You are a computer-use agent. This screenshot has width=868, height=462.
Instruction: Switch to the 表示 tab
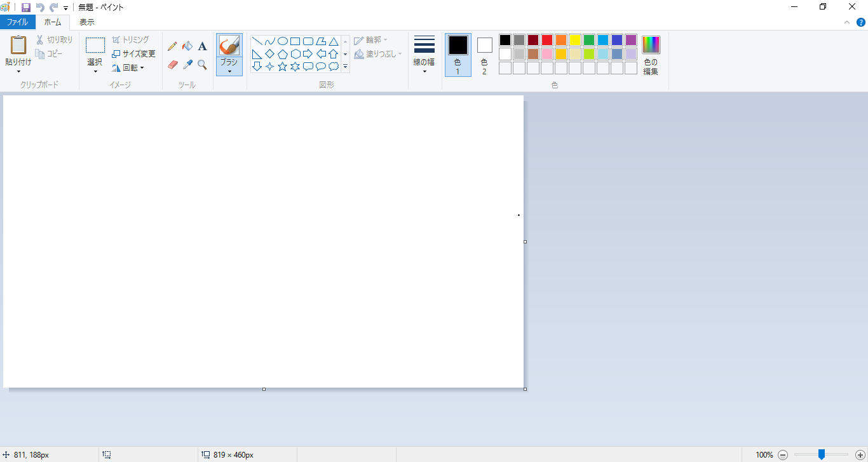[x=86, y=22]
